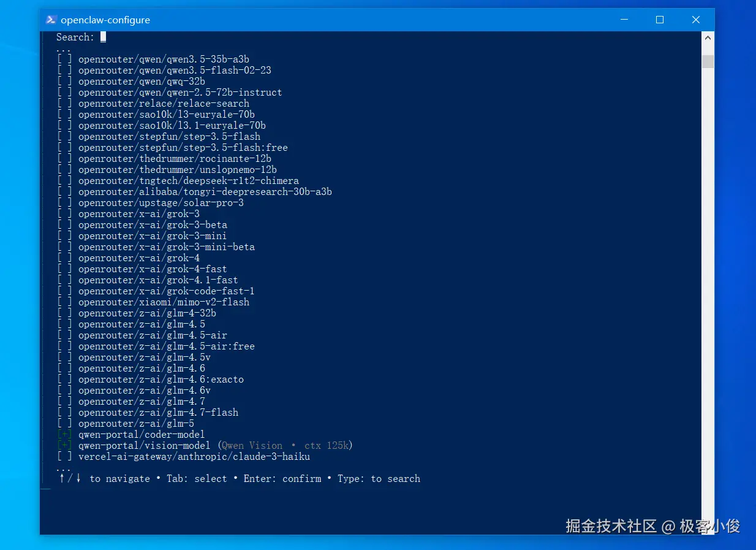
Task: Maximize the openclaw-configure window
Action: click(660, 20)
